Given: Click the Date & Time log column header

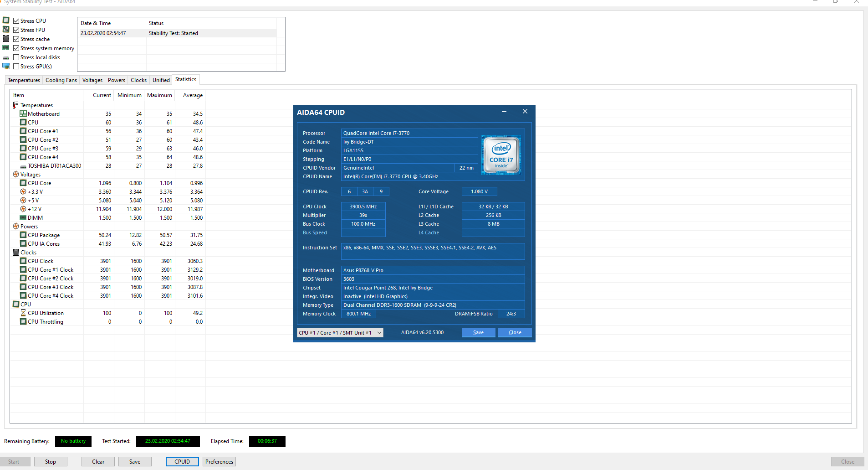Looking at the screenshot, I should pos(112,23).
